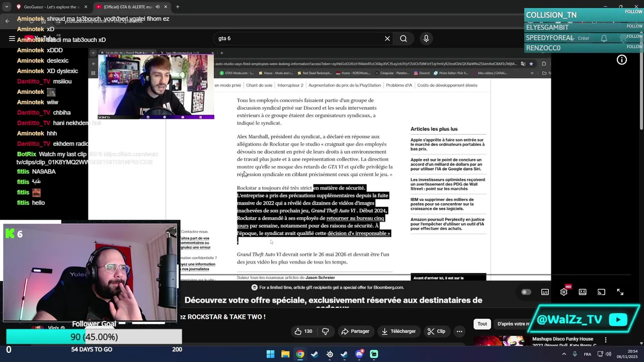Open IBM va supprimer des milliers article
The width and height of the screenshot is (644, 362).
442,204
